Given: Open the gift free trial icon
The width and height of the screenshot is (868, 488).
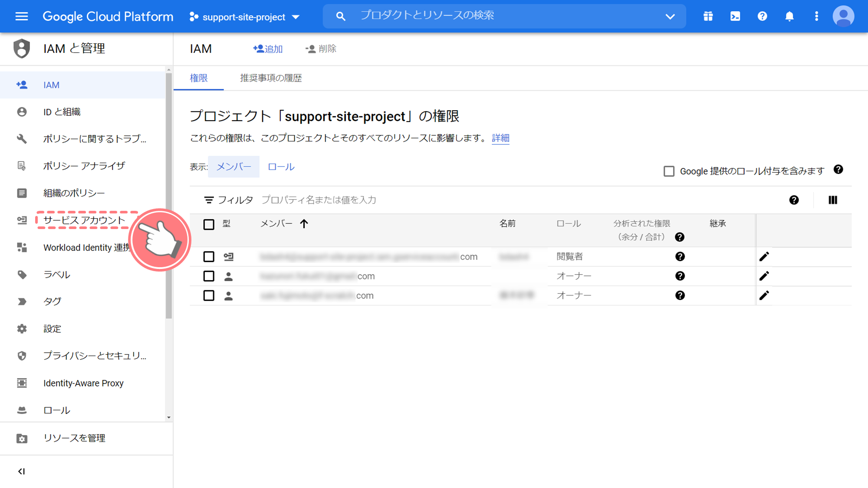Looking at the screenshot, I should point(708,16).
